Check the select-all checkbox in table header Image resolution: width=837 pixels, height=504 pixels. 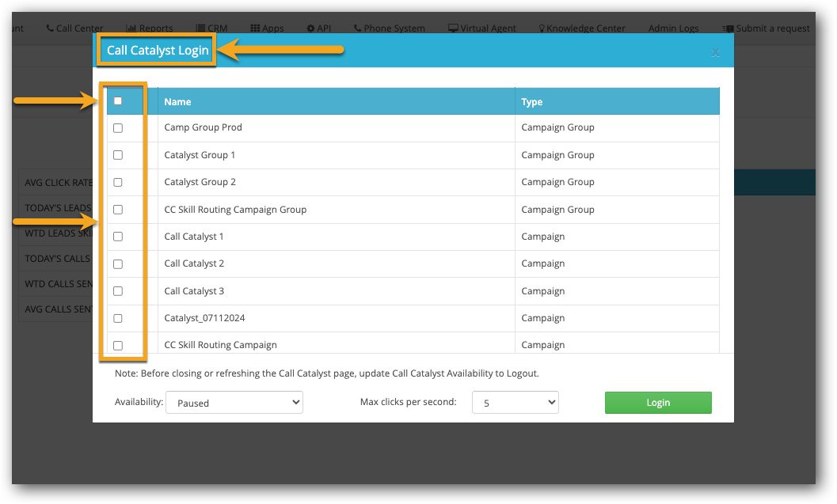pos(118,100)
